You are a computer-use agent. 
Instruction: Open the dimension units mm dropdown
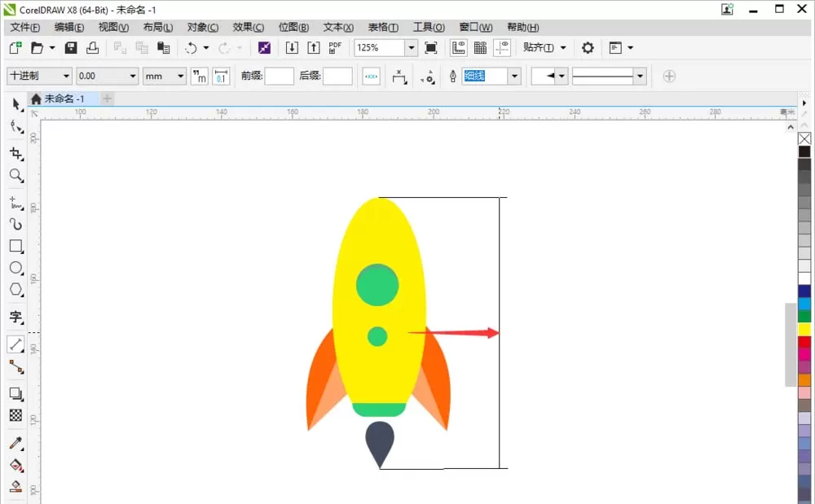tap(180, 77)
